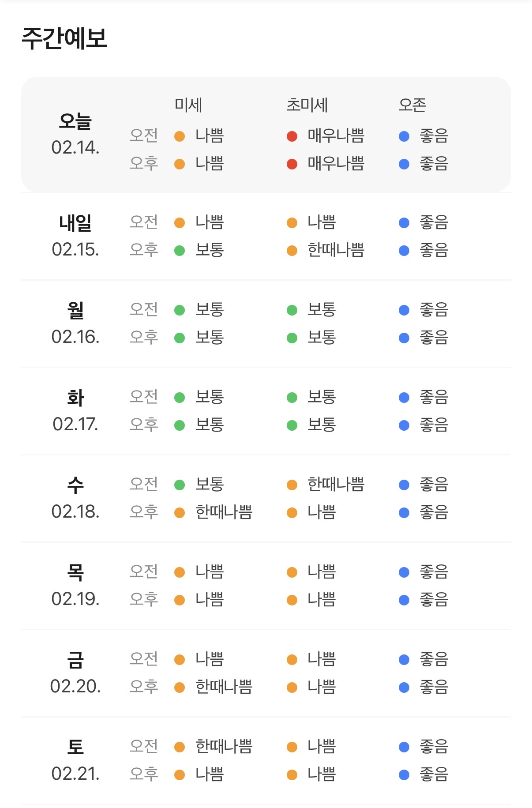Click the blue 오존 dot for 02.16 오전
The width and height of the screenshot is (532, 808).
click(404, 310)
